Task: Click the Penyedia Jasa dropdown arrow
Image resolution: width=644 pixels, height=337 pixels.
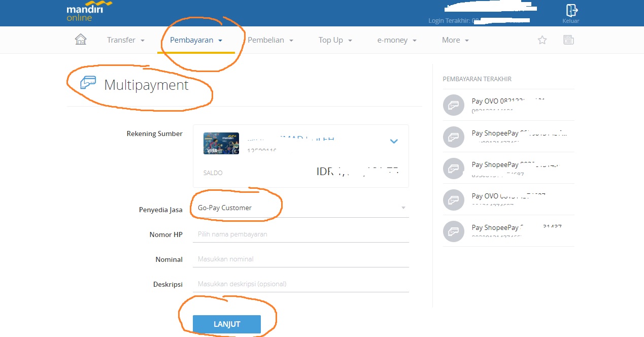Action: coord(403,208)
